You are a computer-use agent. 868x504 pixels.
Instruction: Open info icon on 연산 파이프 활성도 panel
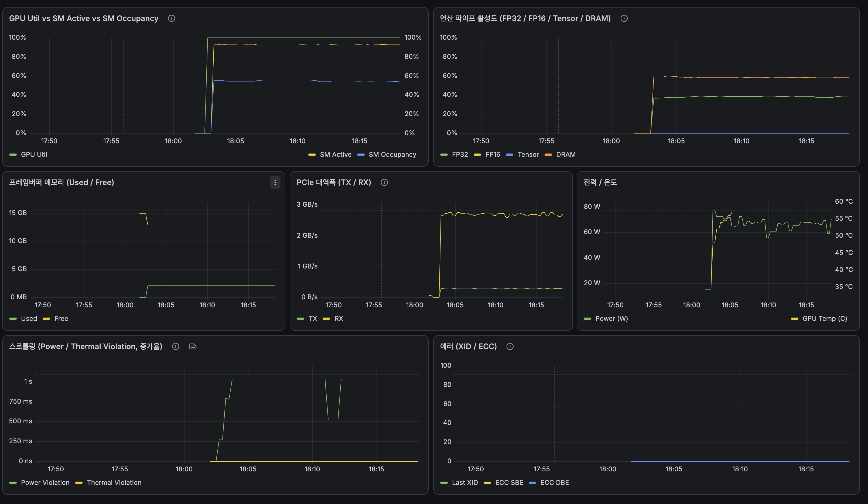click(624, 19)
